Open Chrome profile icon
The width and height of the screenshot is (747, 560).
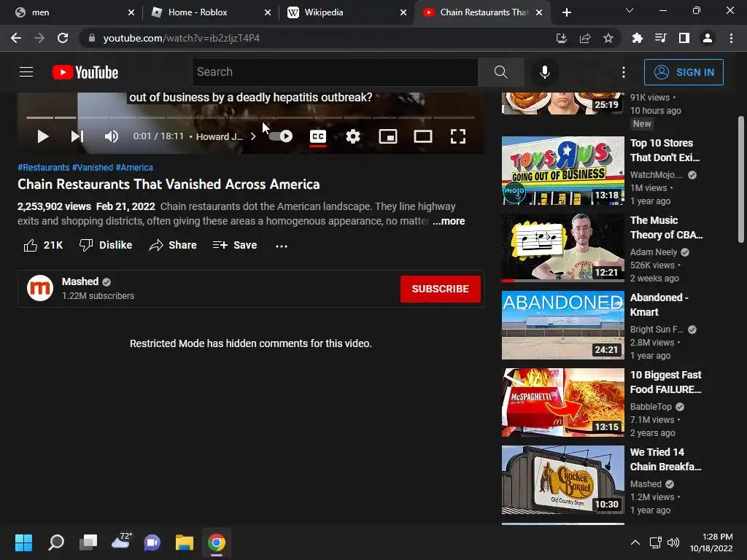708,38
